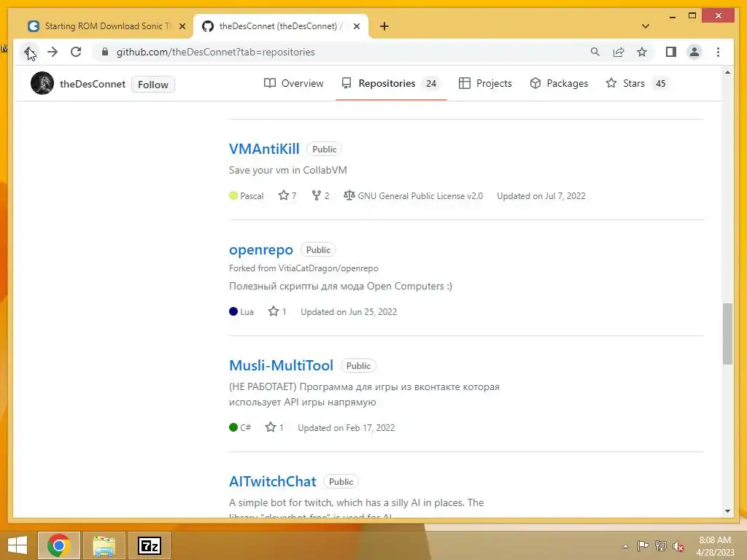Close the Starting ROM Download tab
747x560 pixels.
point(182,26)
